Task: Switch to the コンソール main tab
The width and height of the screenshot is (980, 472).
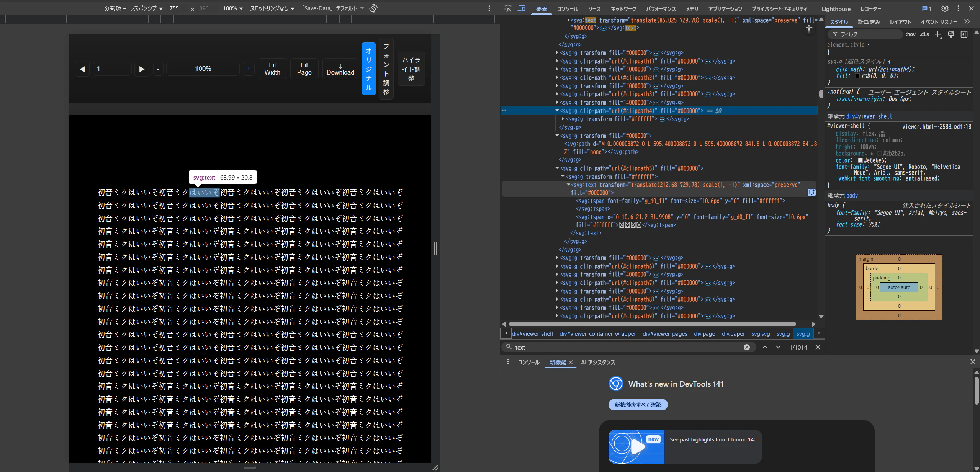Action: (568, 9)
